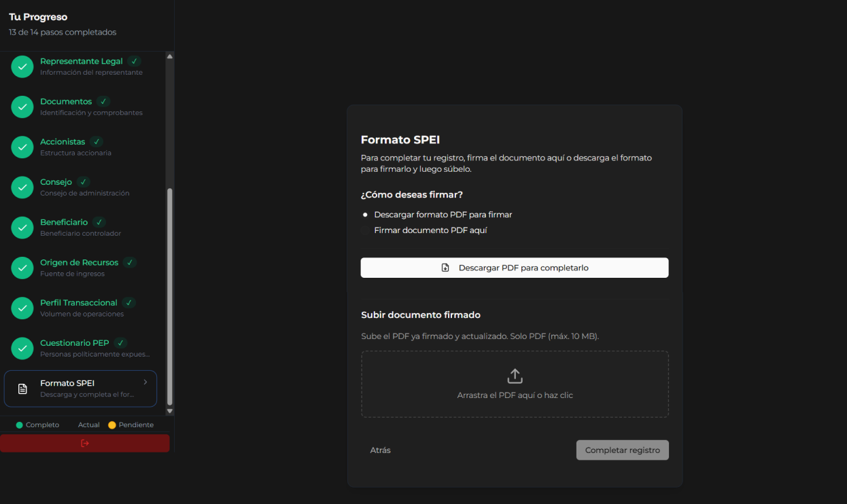Click the sidebar scrollbar down arrow

(170, 411)
